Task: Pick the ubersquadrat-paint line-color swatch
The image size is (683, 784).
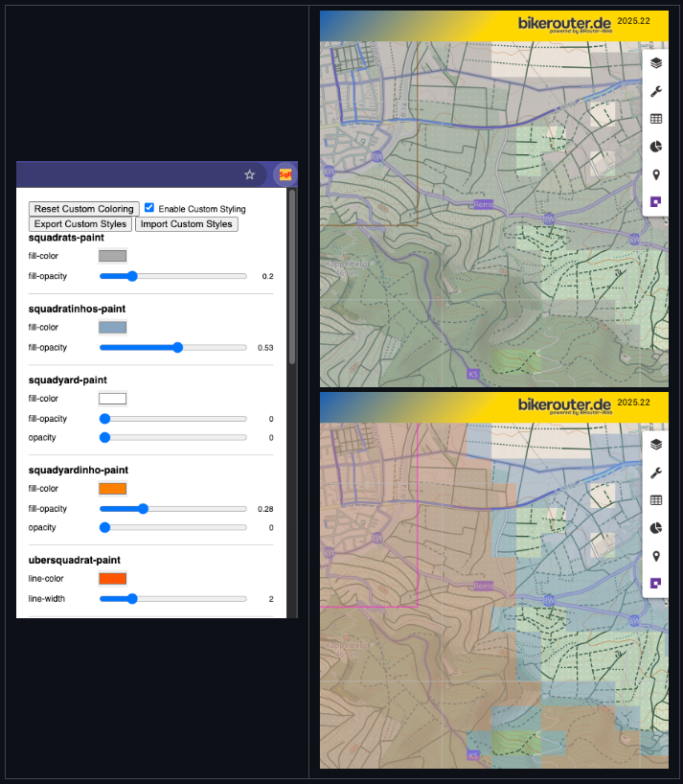Action: tap(112, 579)
